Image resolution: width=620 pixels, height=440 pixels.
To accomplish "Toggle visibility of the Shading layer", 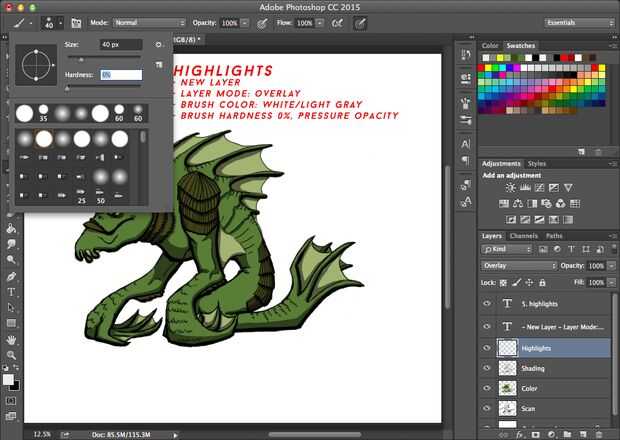I will coord(487,368).
